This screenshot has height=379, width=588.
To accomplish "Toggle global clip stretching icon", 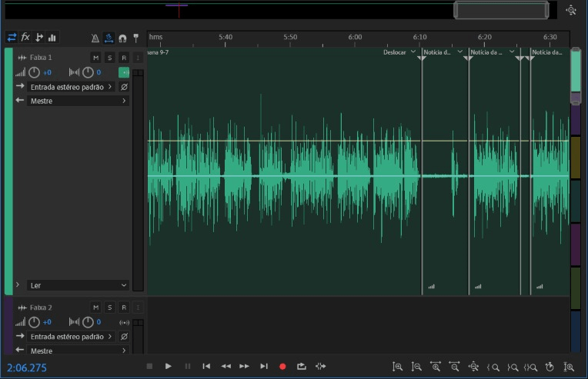I will click(109, 38).
